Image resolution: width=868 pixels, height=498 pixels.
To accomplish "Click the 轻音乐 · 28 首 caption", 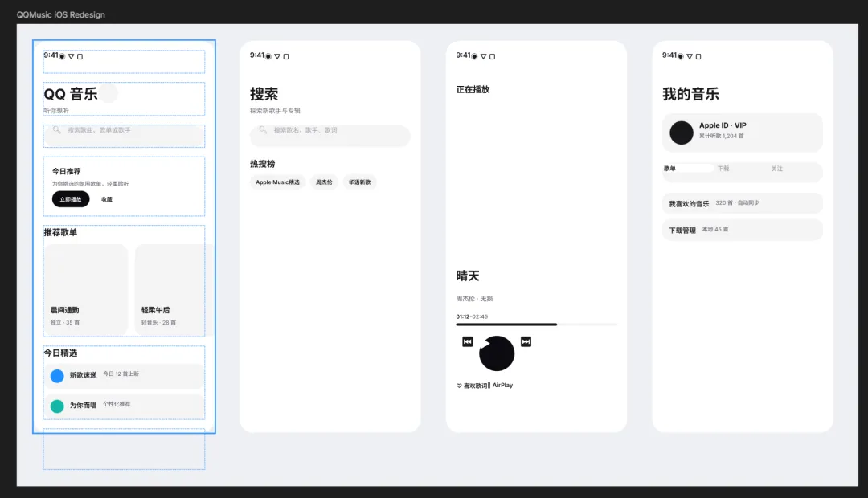I will click(159, 323).
